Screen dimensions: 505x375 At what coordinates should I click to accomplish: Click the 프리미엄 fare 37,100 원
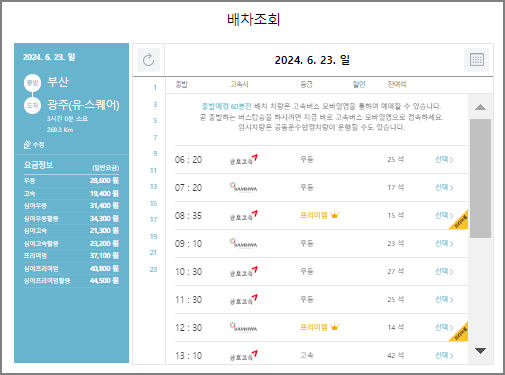(x=71, y=256)
